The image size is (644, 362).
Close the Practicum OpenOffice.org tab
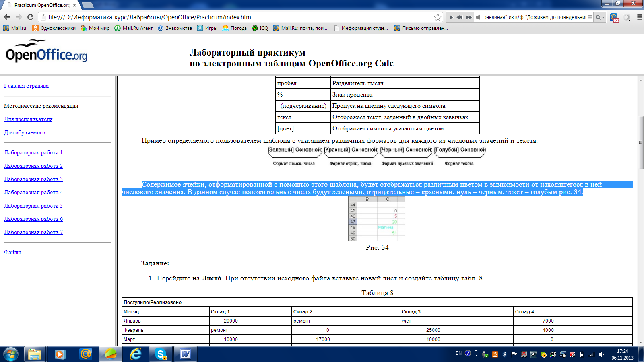pos(74,5)
